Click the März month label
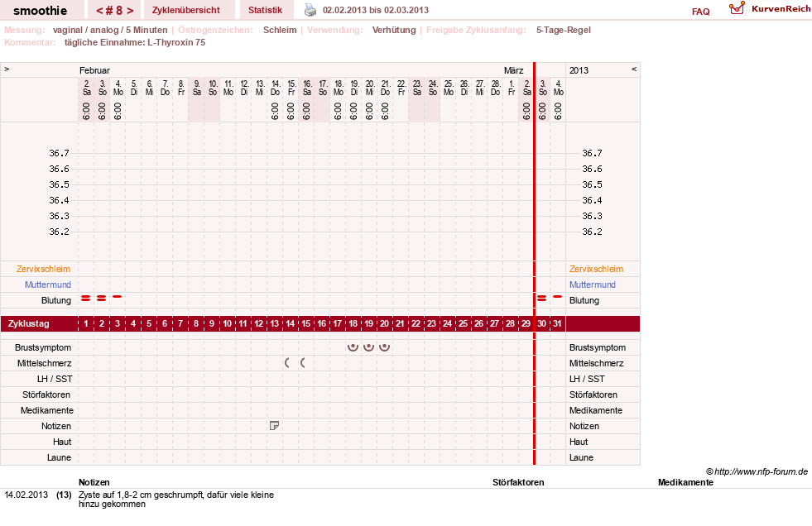Image resolution: width=812 pixels, height=526 pixels. click(x=514, y=70)
